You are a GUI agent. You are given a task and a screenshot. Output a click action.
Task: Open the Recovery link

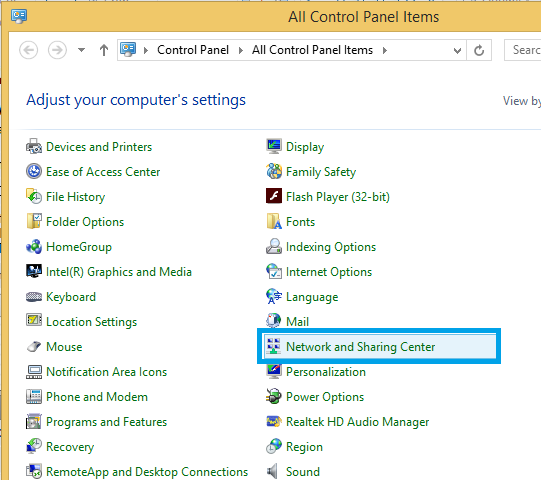point(70,447)
